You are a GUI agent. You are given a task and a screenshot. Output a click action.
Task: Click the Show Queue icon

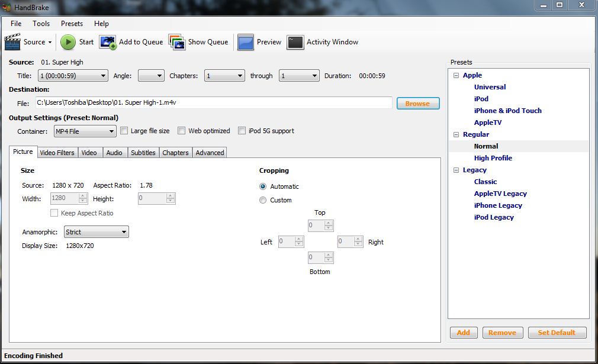(x=177, y=42)
